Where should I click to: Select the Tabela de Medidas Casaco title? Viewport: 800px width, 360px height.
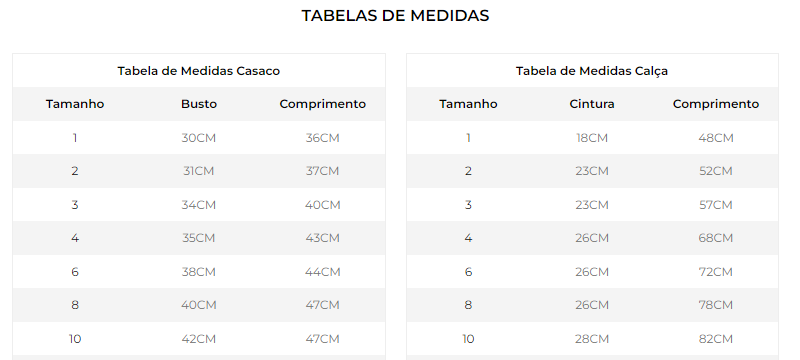(198, 71)
